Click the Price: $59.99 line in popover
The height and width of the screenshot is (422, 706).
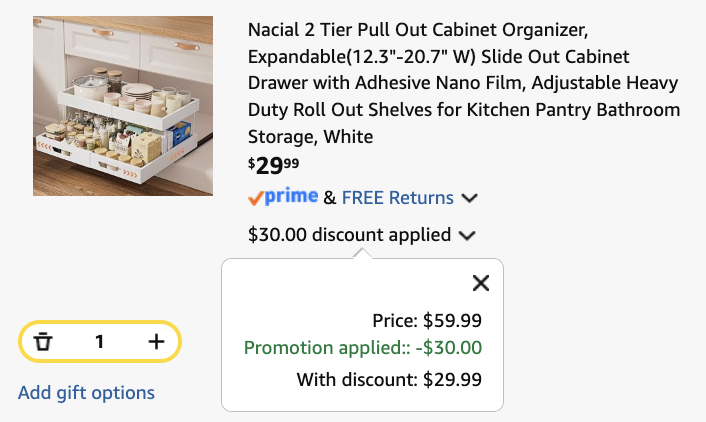click(x=427, y=321)
